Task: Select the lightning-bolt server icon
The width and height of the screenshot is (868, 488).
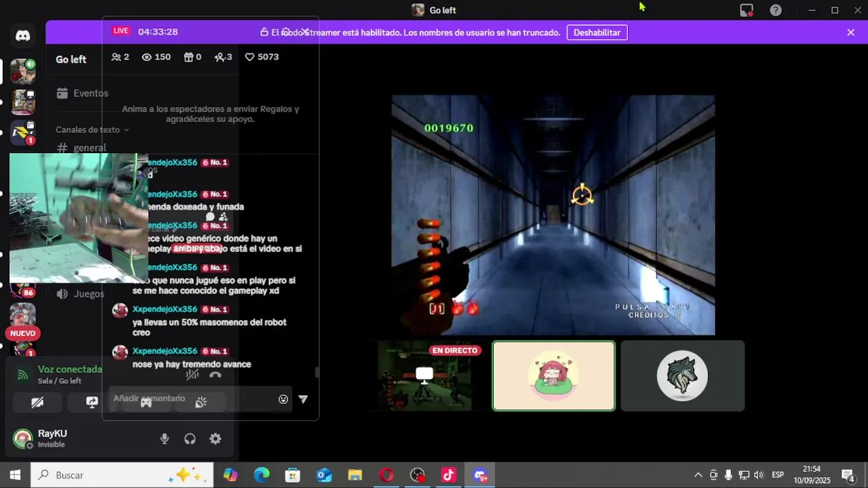Action: (x=22, y=133)
